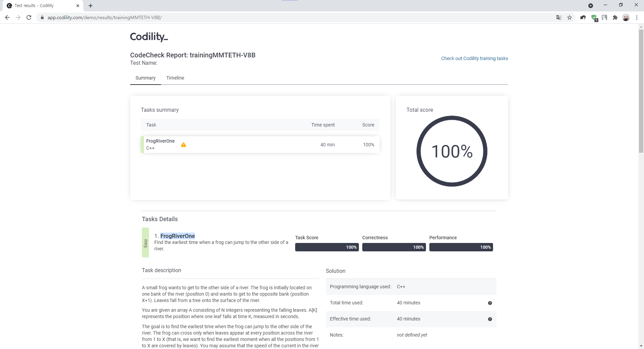The image size is (644, 349).
Task: Click the address bar URL field
Action: point(295,17)
